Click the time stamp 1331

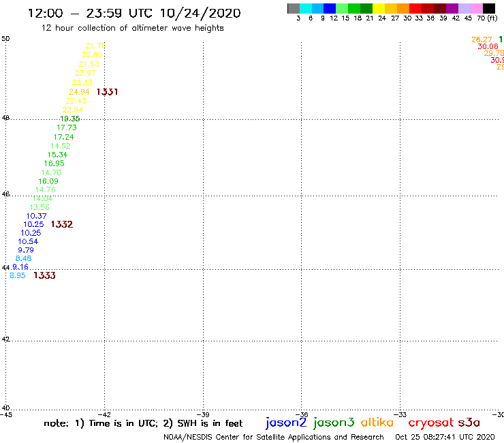[x=107, y=92]
